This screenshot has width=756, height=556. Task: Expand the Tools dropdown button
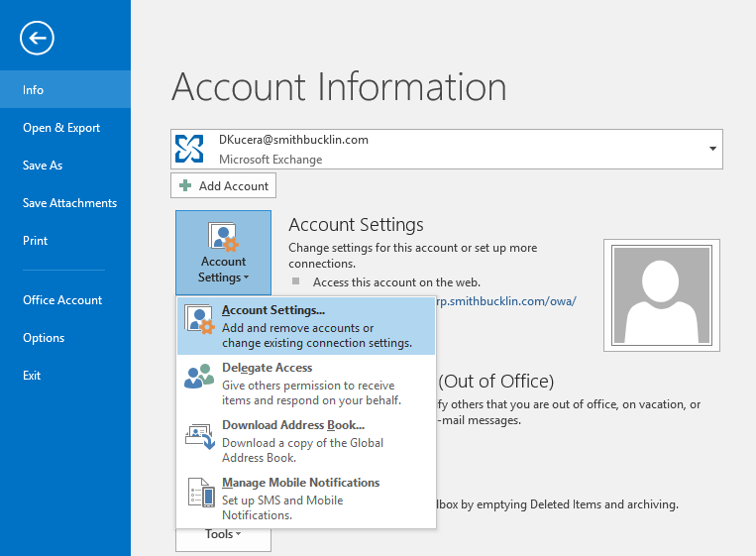(x=223, y=539)
